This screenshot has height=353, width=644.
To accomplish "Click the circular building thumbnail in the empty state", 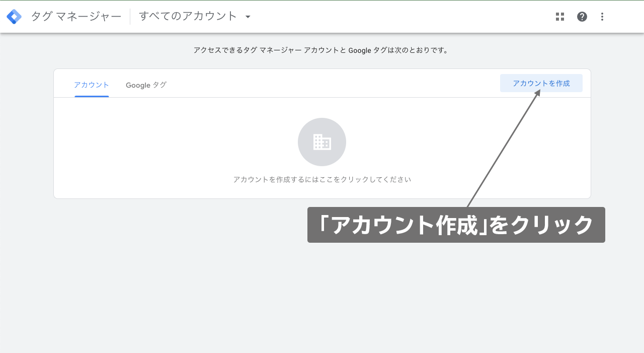I will (322, 142).
